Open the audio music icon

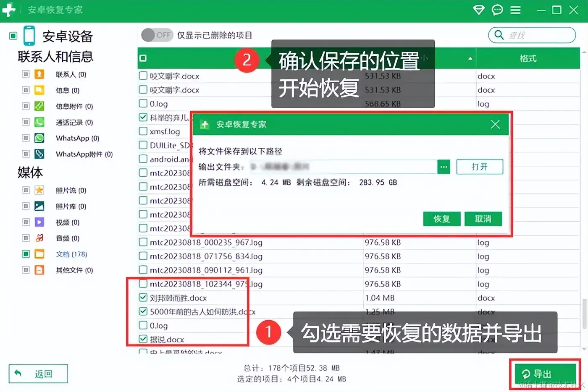click(x=39, y=238)
